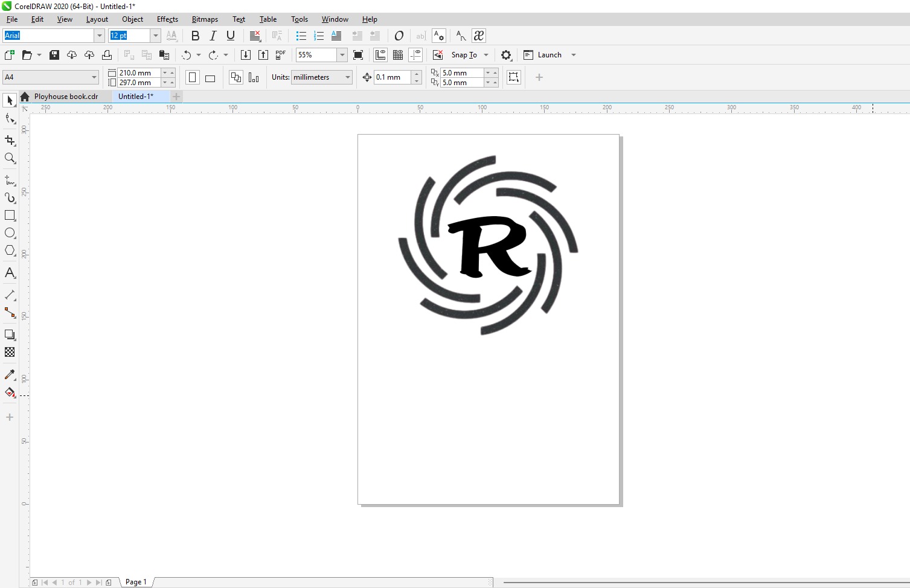Select the Rectangle tool

10,216
